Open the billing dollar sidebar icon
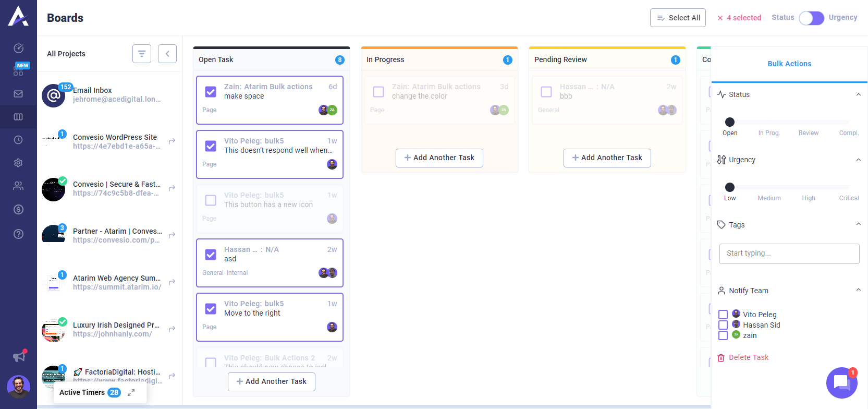Image resolution: width=868 pixels, height=409 pixels. pos(18,209)
